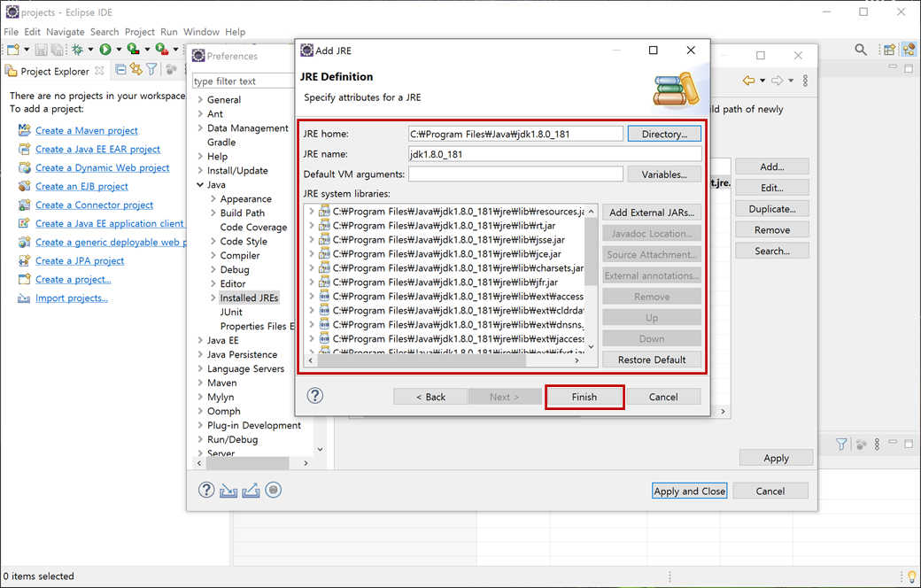This screenshot has width=921, height=588.
Task: Click the help question mark in Add JRE
Action: pos(315,396)
